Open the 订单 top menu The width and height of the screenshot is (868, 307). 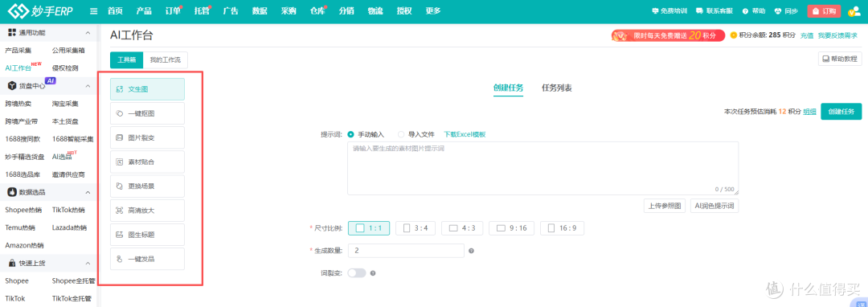(x=174, y=11)
